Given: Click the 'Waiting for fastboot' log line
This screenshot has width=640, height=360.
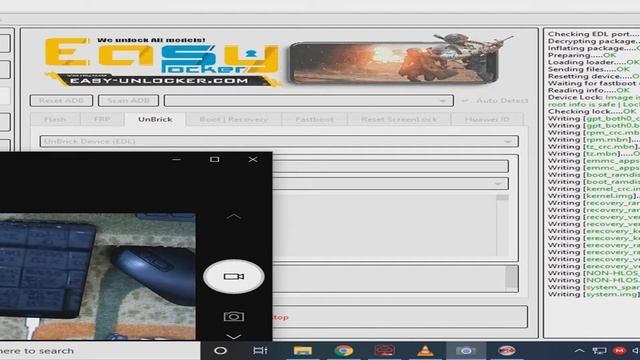Looking at the screenshot, I should [x=593, y=83].
